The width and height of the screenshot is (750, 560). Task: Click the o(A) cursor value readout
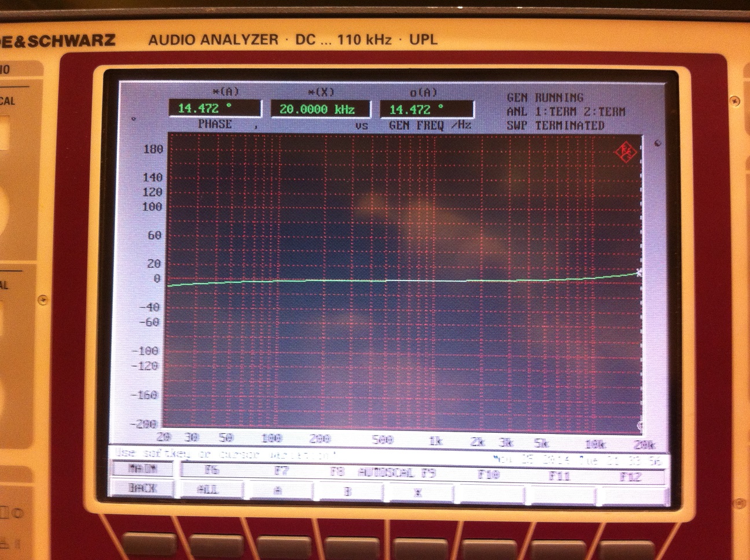click(427, 109)
